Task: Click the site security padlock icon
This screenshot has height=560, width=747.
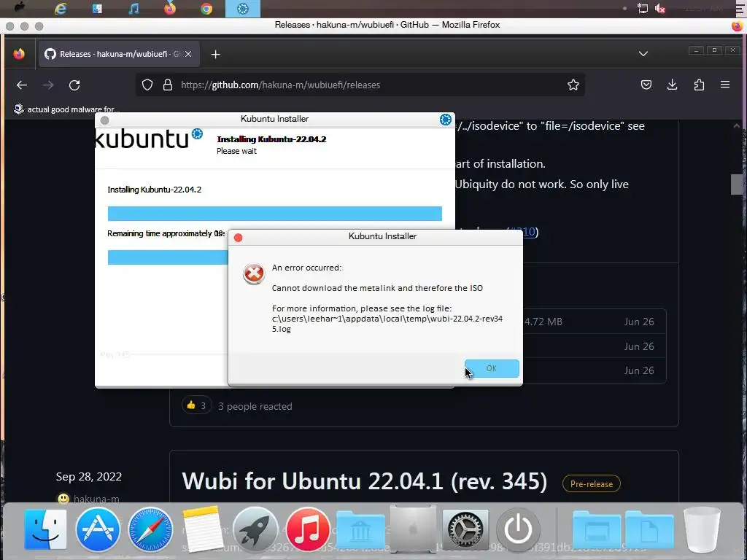Action: click(x=168, y=85)
